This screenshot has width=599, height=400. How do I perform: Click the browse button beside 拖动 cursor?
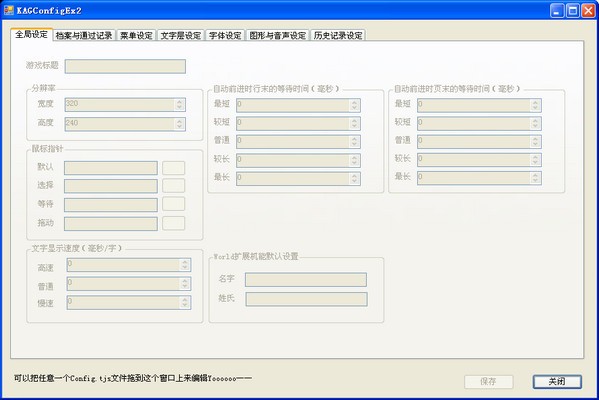(173, 223)
